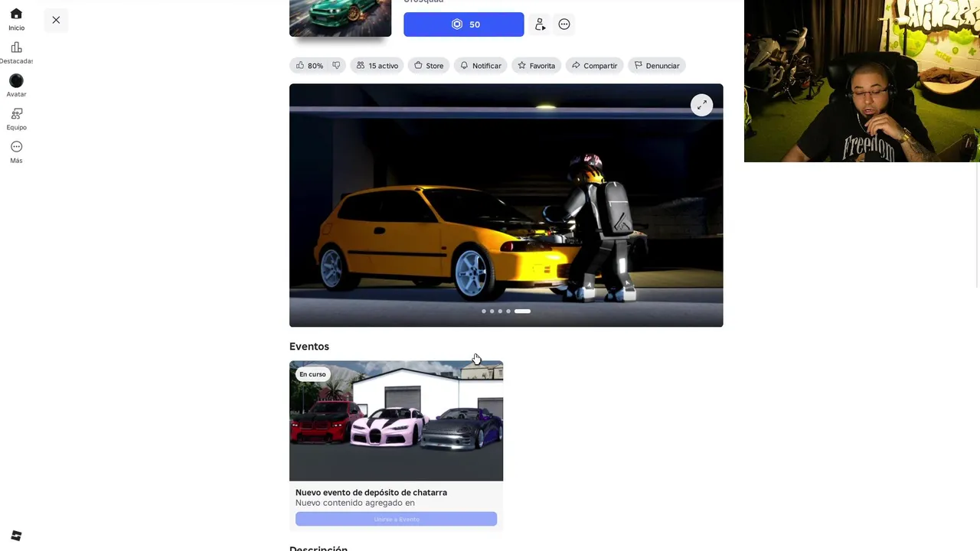Select third carousel dot indicator
Viewport: 980px width, 551px height.
tap(500, 311)
